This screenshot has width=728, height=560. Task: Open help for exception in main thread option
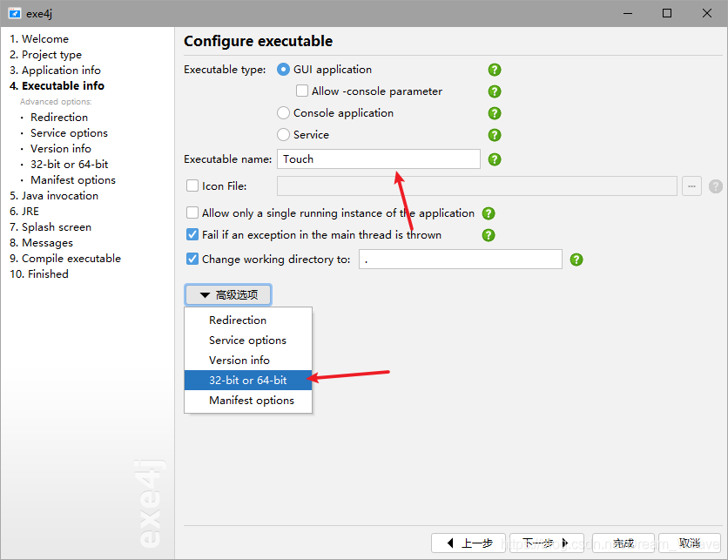(489, 235)
